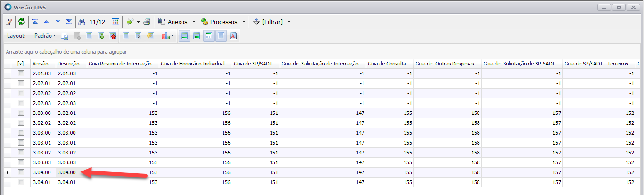
Task: Click the Guia de Solicitação de SP-SADT header
Action: (522, 64)
